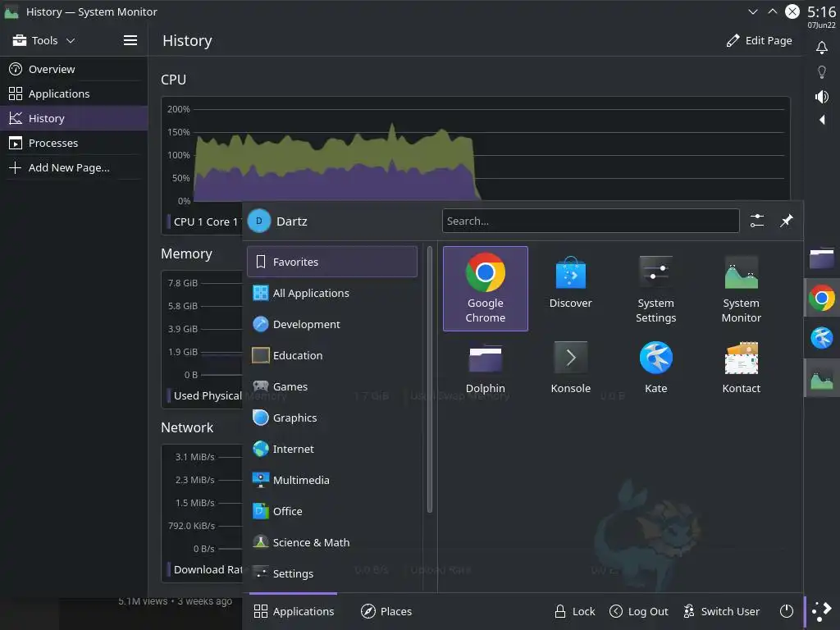Open the Applications page in the sidebar
Viewport: 840px width, 630px height.
coord(74,94)
